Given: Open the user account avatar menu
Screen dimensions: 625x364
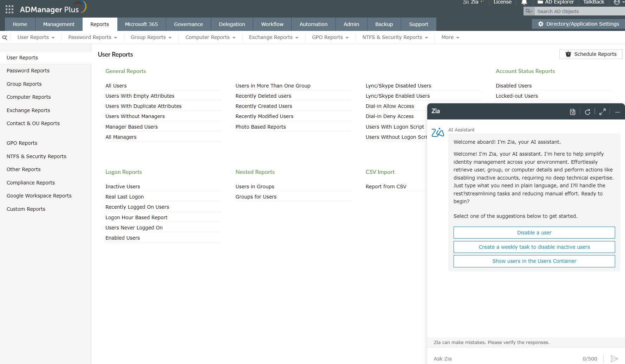Looking at the screenshot, I should 617,2.
